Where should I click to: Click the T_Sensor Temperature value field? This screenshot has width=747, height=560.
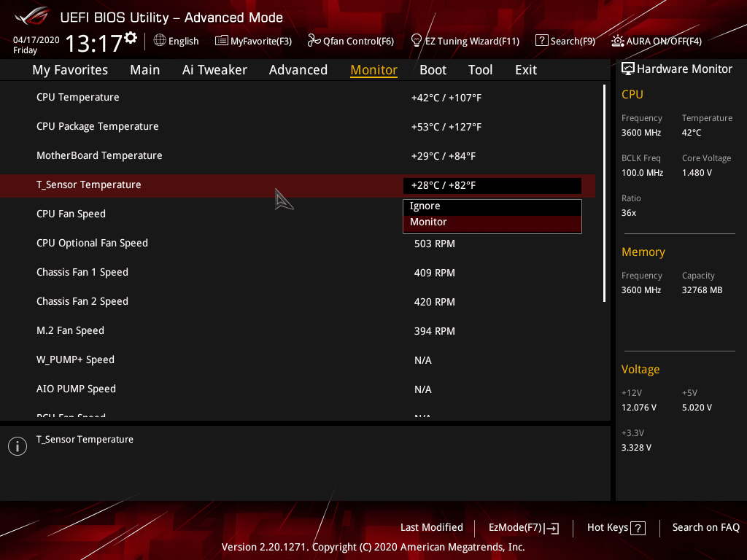tap(492, 186)
